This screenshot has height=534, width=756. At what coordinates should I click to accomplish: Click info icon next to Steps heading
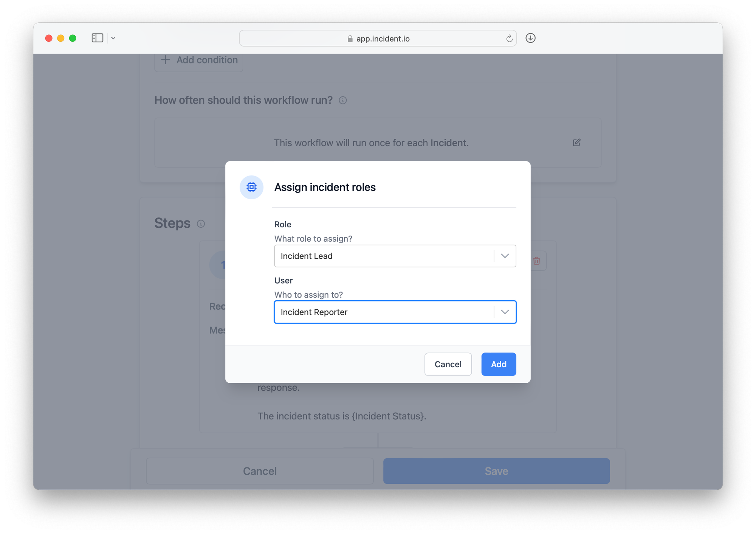click(x=201, y=224)
